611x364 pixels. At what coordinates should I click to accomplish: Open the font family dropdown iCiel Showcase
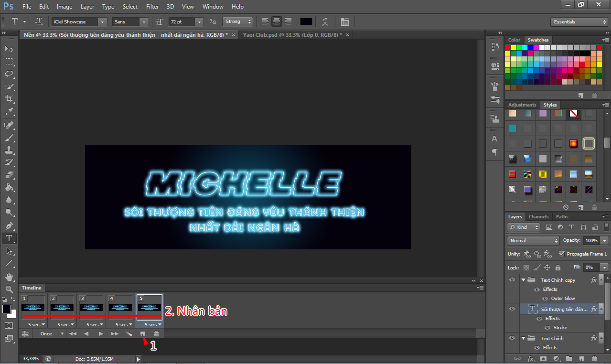click(x=79, y=21)
